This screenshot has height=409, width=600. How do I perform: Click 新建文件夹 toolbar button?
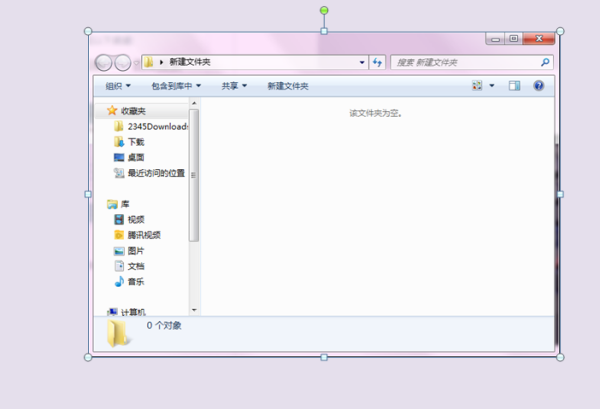click(x=288, y=86)
